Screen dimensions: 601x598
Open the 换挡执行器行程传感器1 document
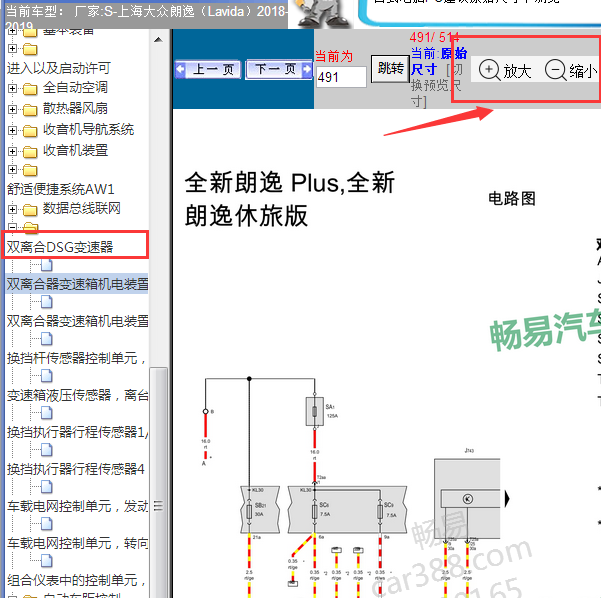[77, 432]
